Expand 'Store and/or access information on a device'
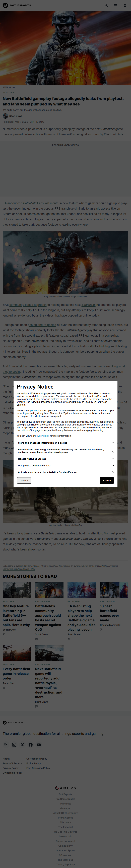Screen dimensions: 131x868 (113, 442)
